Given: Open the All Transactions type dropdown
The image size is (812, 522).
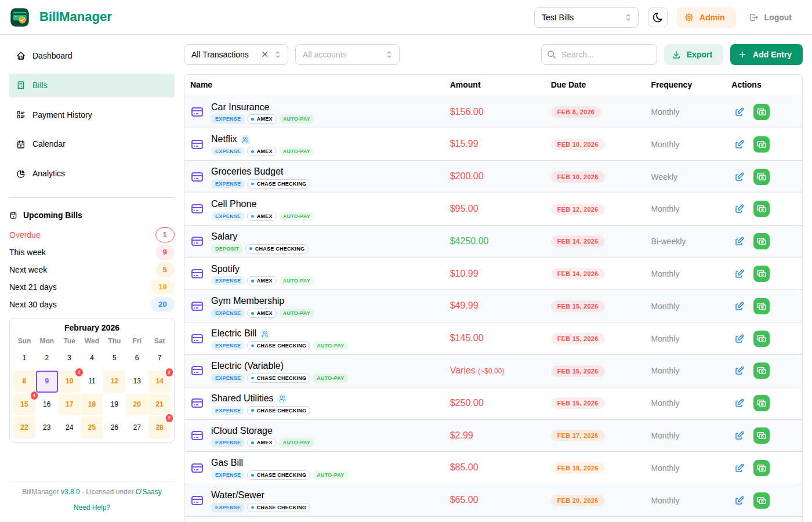Looking at the screenshot, I should point(226,55).
